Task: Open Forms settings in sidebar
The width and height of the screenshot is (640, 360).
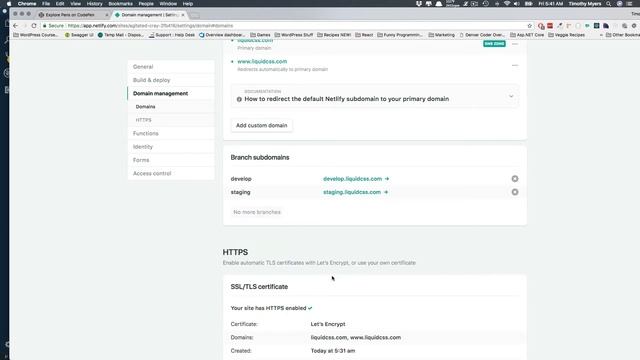Action: click(x=171, y=160)
